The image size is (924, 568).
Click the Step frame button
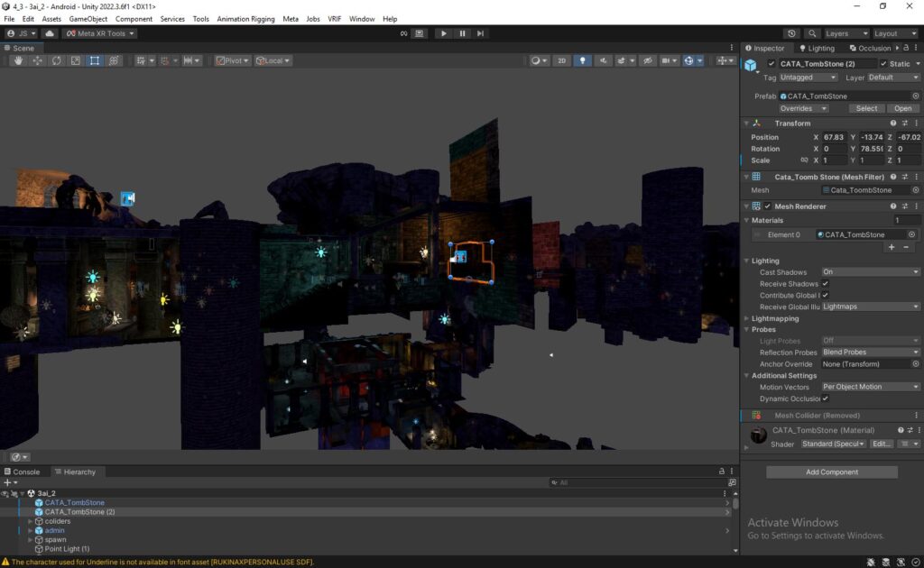tap(481, 33)
